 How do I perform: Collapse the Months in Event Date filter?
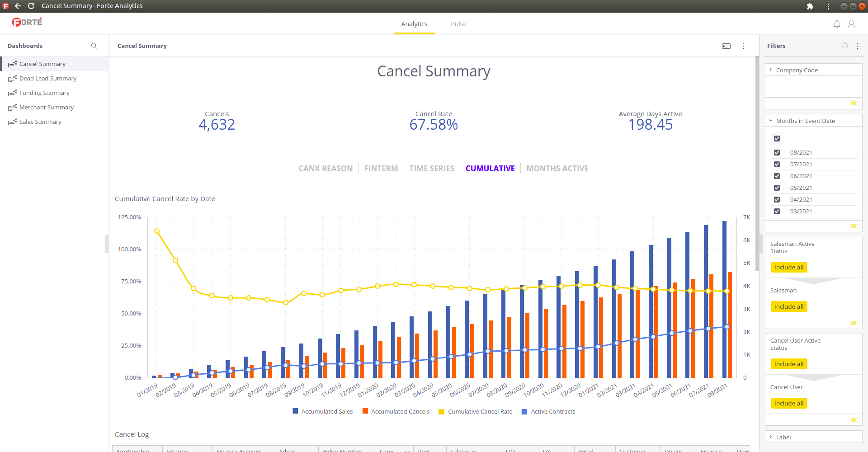click(771, 121)
